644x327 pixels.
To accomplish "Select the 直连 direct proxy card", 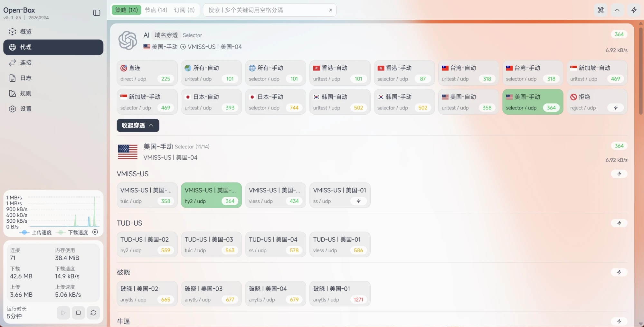I will click(x=147, y=73).
